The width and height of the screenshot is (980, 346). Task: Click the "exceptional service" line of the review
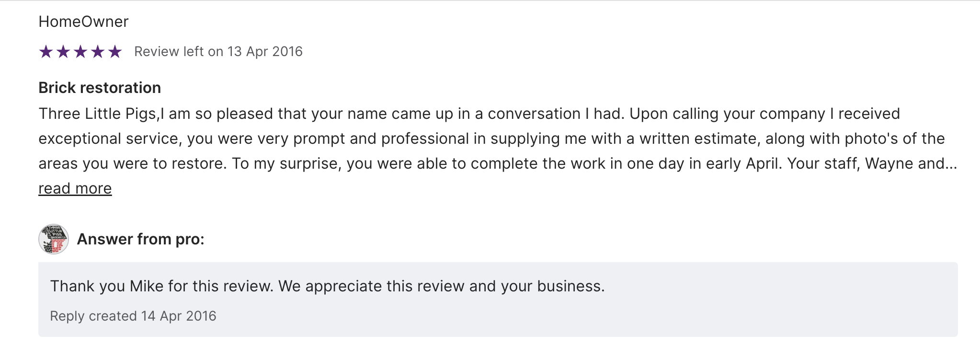(109, 139)
